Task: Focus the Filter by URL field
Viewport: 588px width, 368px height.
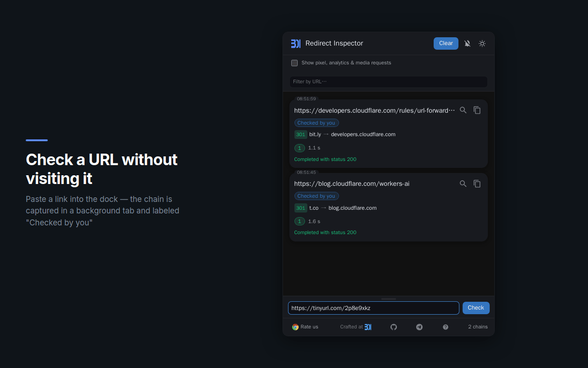Action: click(389, 82)
